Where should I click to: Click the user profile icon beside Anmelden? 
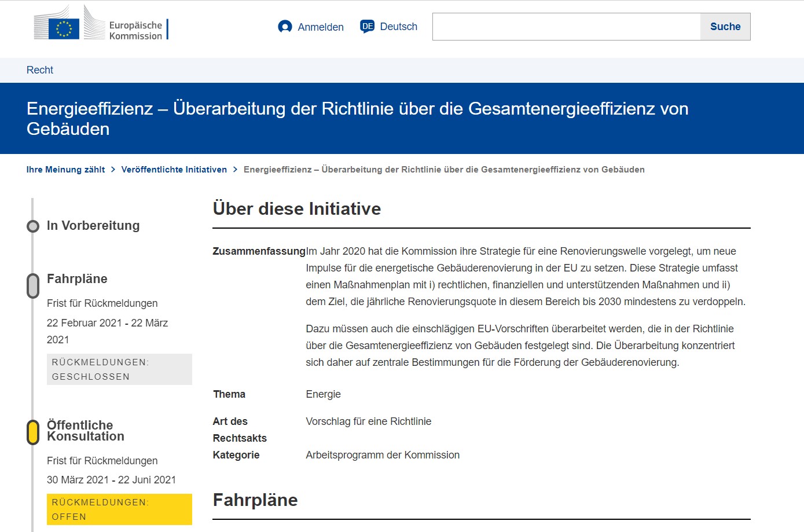pos(285,27)
